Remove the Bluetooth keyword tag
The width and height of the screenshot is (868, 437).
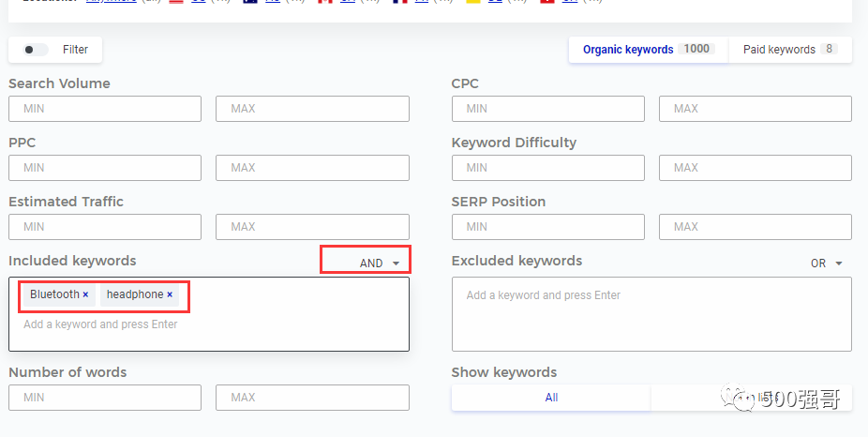pyautogui.click(x=85, y=294)
